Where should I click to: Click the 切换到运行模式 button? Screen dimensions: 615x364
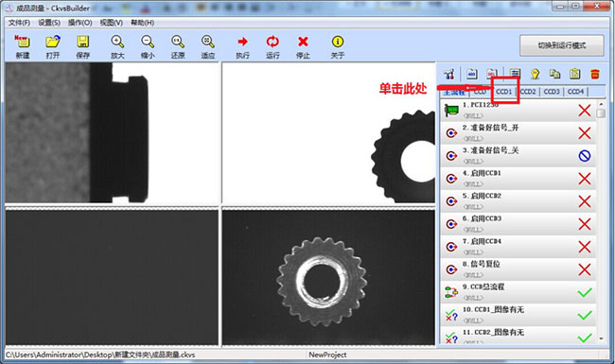pos(562,45)
